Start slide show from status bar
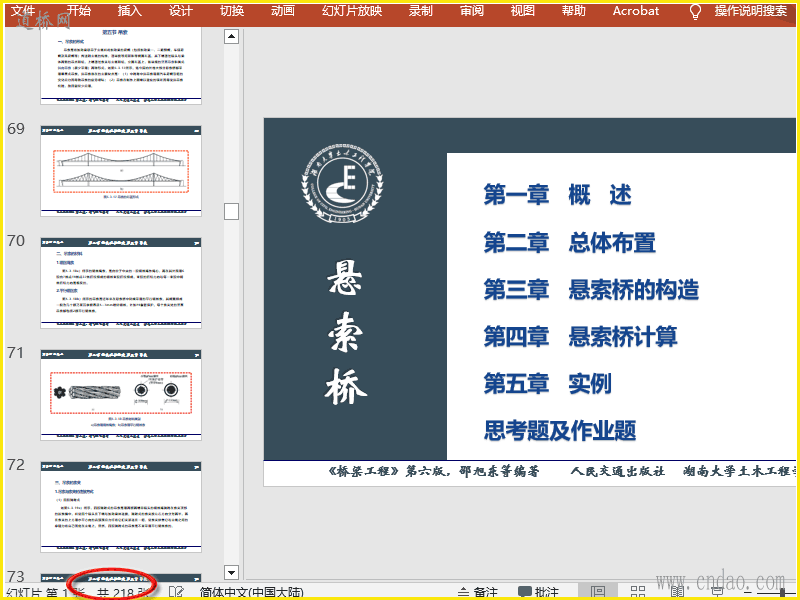 pyautogui.click(x=717, y=592)
